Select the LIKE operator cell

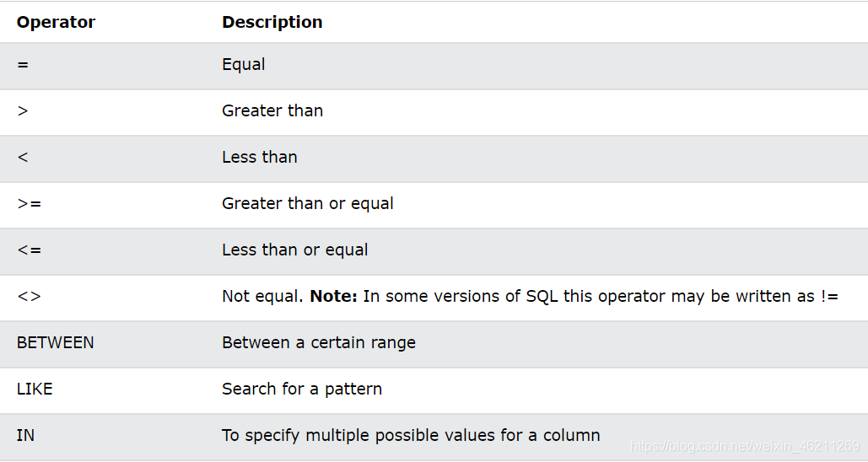(x=35, y=389)
